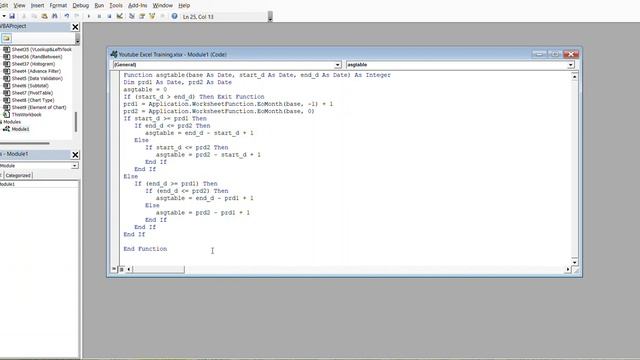Click the Toggle Folders icon in project panel
The height and width of the screenshot is (360, 640).
(6, 38)
